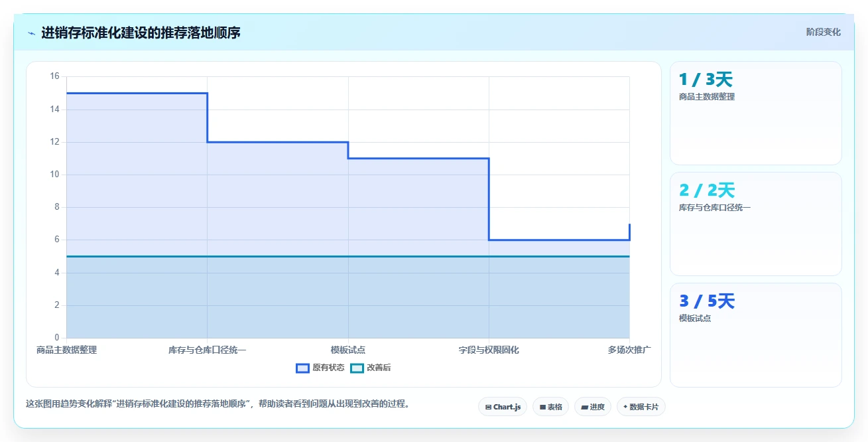
Task: Toggle the 原有状态 legend entry
Action: pos(320,368)
